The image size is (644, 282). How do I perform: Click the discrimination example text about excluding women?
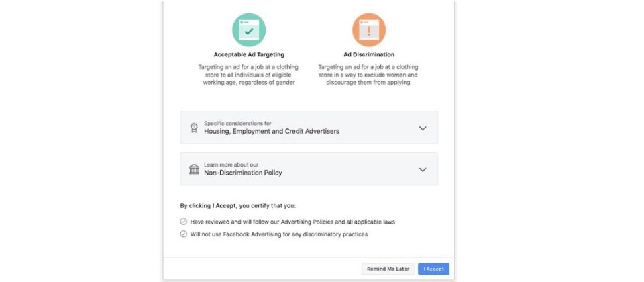tap(368, 75)
